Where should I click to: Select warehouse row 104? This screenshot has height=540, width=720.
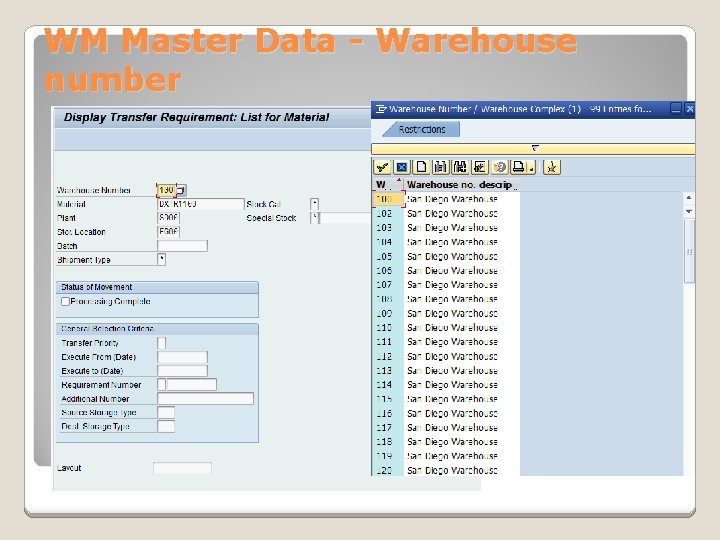pos(446,242)
